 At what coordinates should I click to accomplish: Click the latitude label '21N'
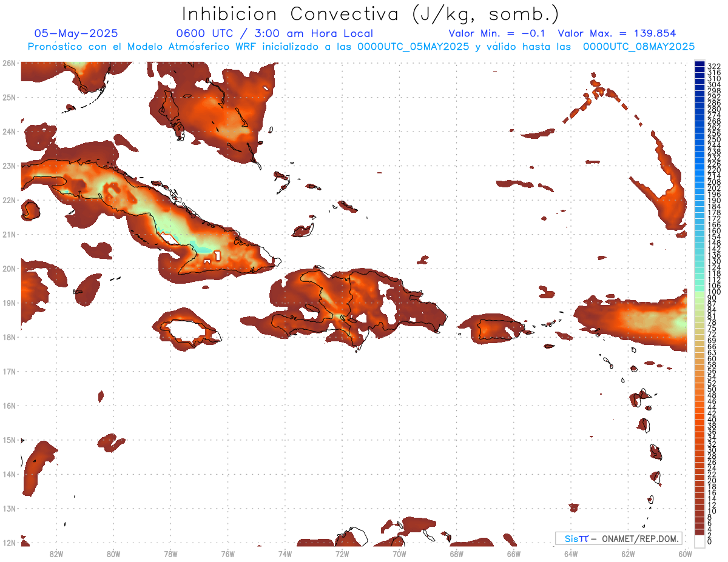[8, 234]
